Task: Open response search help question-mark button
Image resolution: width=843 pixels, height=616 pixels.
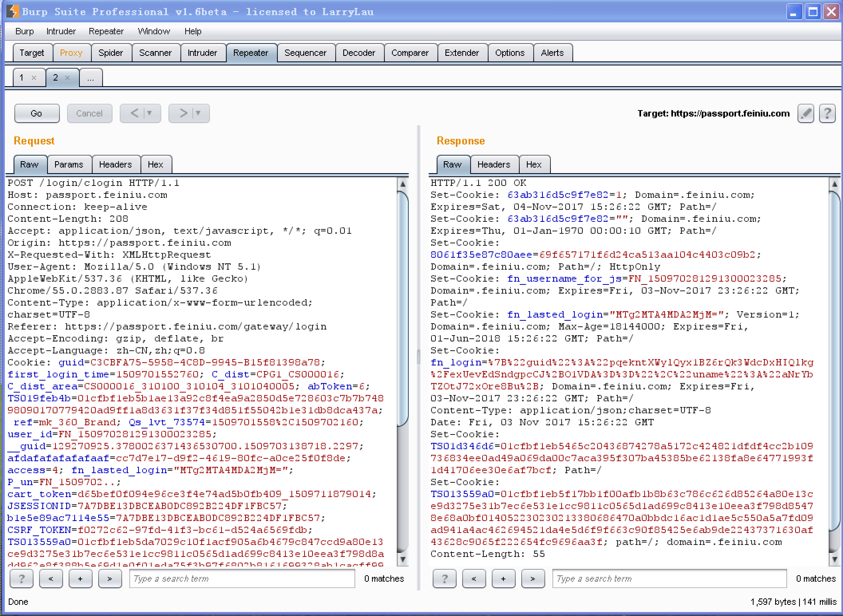Action: (x=445, y=578)
